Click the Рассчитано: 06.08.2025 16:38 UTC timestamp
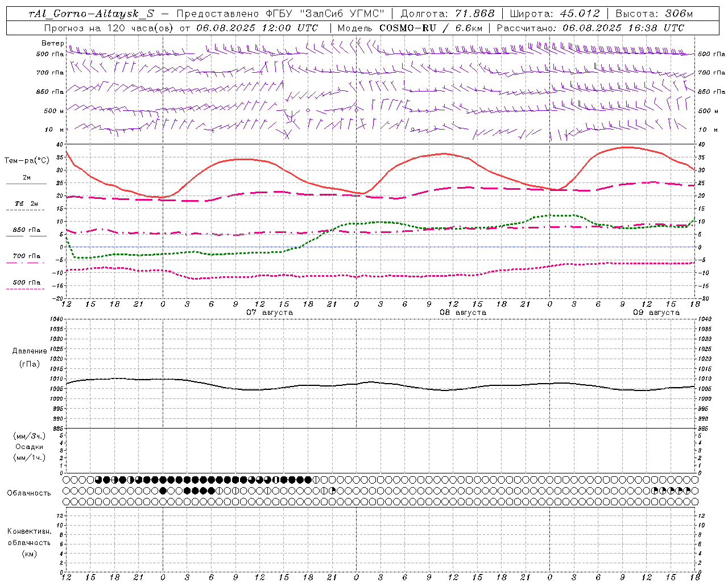728x582 pixels. pos(590,28)
